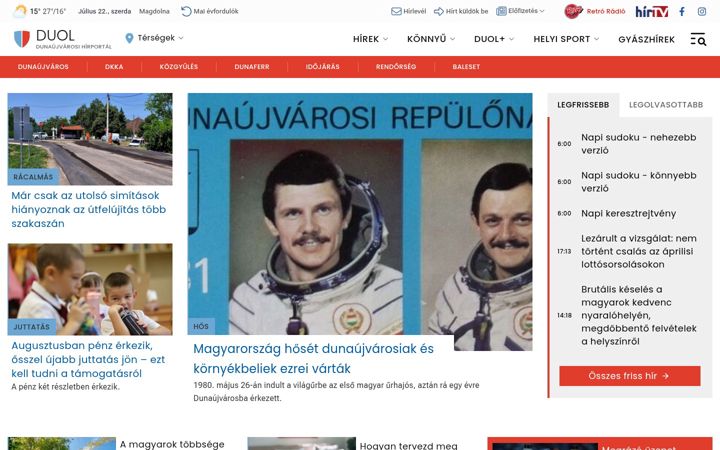Screen dimensions: 720x450
Task: Click the road construction photo thumbnail
Action: (90, 139)
